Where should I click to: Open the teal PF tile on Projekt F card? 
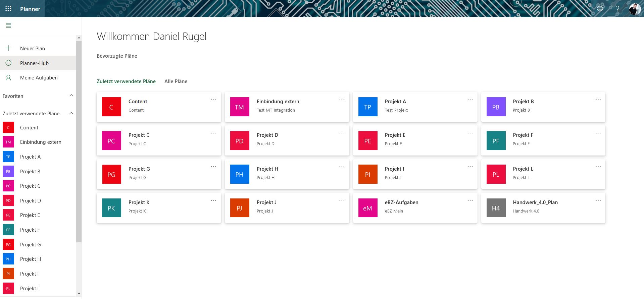tap(496, 141)
